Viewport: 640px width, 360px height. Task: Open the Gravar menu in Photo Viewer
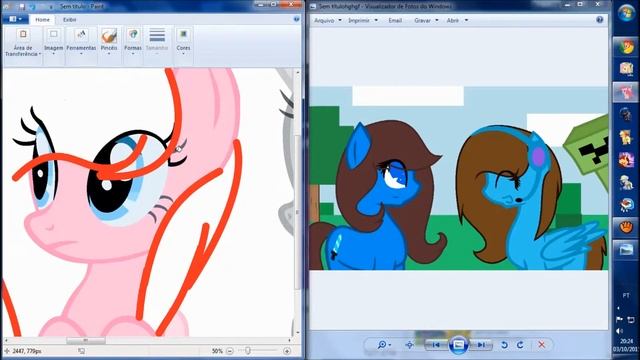coord(426,20)
